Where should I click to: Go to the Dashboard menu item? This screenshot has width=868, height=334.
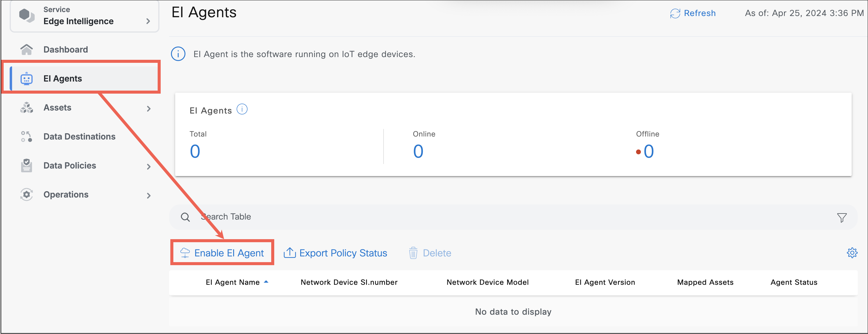66,50
